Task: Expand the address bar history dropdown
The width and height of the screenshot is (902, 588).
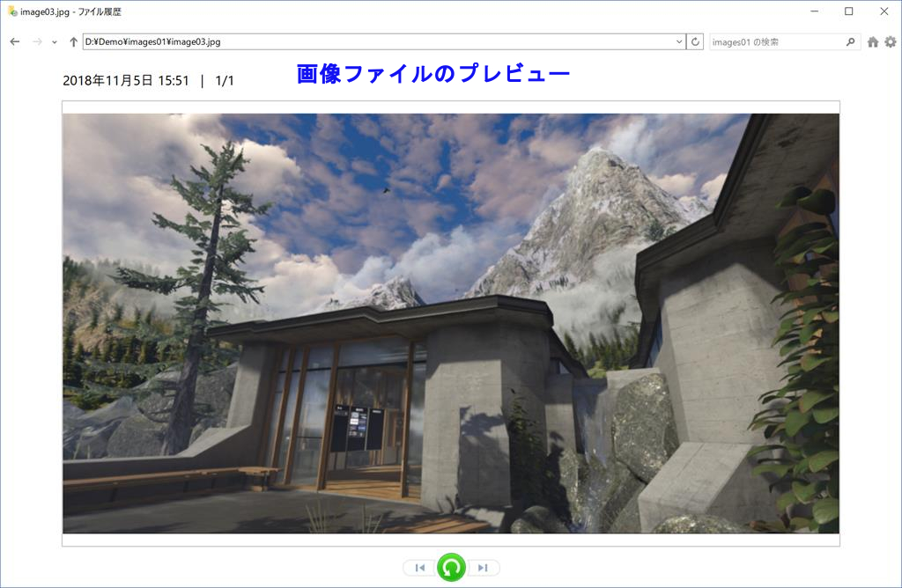Action: pos(678,41)
